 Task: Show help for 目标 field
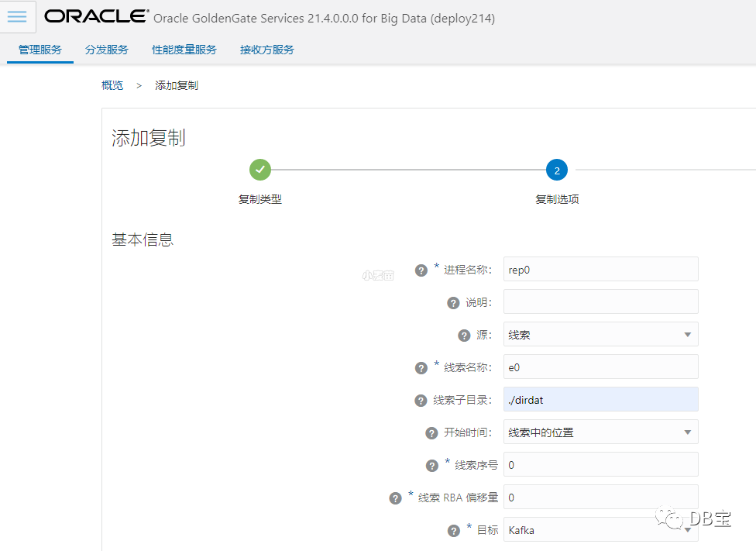[454, 531]
